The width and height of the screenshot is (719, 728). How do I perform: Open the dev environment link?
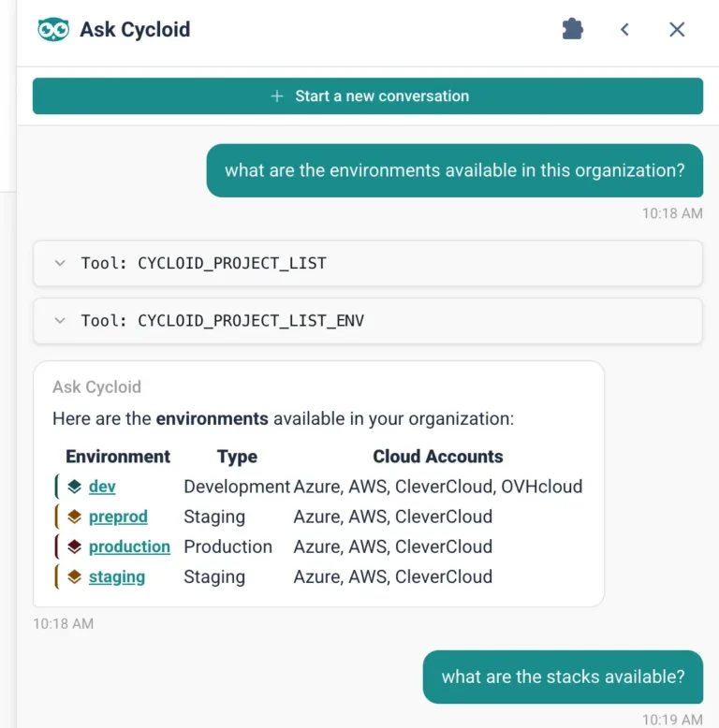coord(102,487)
